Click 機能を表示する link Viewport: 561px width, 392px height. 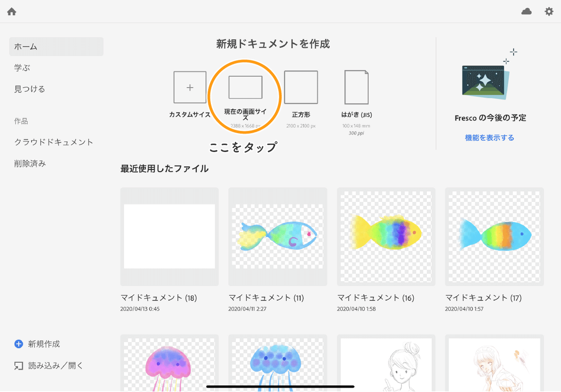click(x=489, y=138)
